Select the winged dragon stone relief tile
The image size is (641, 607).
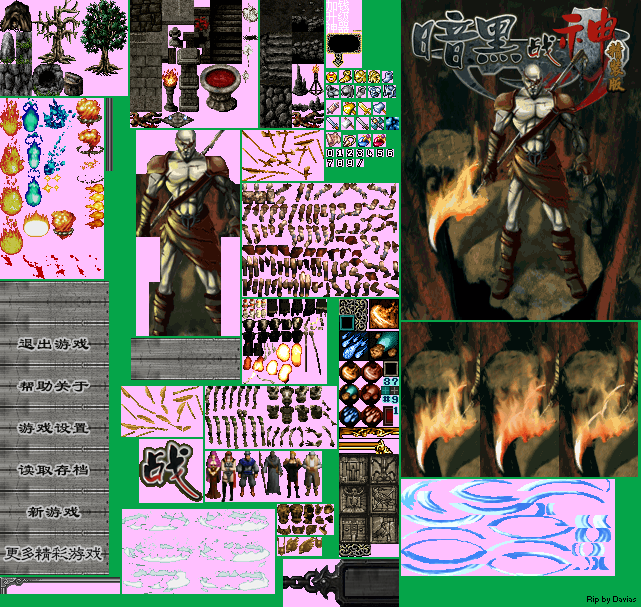tap(384, 469)
